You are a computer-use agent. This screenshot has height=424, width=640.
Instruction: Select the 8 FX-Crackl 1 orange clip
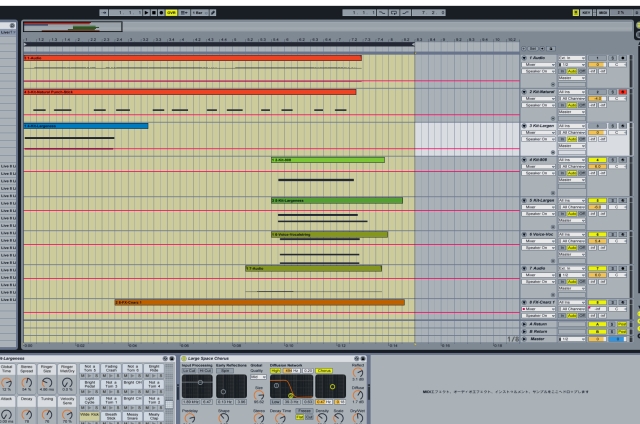(x=258, y=302)
